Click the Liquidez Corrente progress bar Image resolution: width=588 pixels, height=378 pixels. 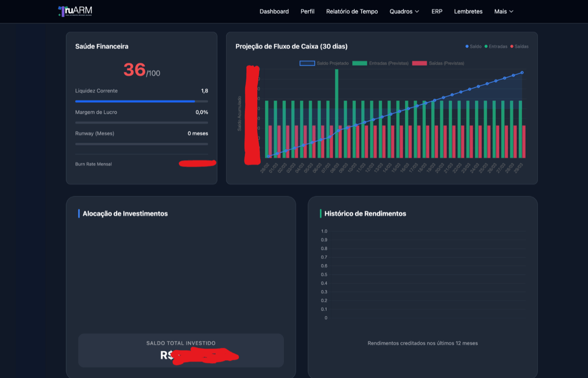[142, 101]
